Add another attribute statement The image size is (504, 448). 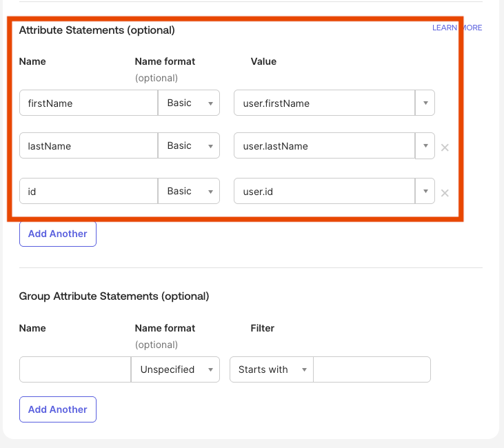pos(58,234)
